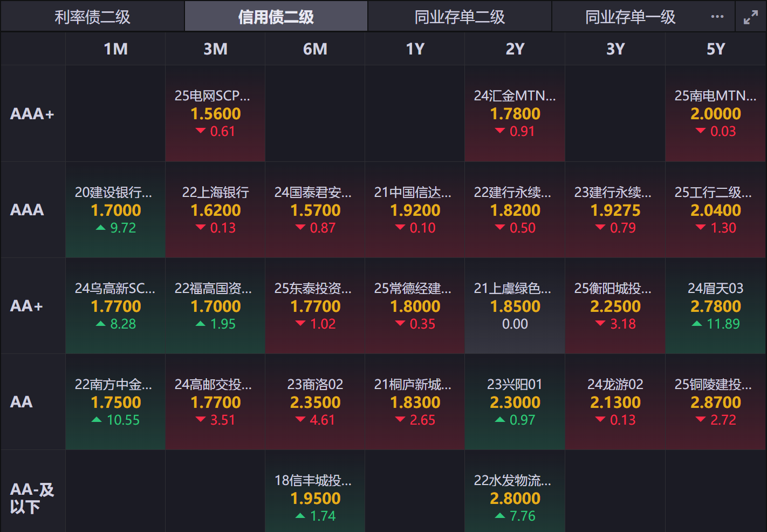Click the 3Y column header

click(615, 49)
